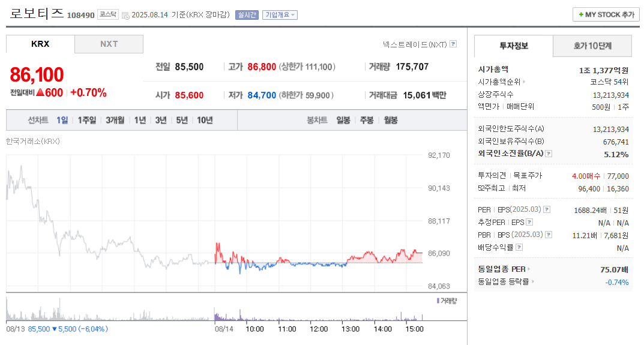The height and width of the screenshot is (345, 644).
Task: Open help icon beside 외국인소진율(B/A)
Action: tap(549, 154)
